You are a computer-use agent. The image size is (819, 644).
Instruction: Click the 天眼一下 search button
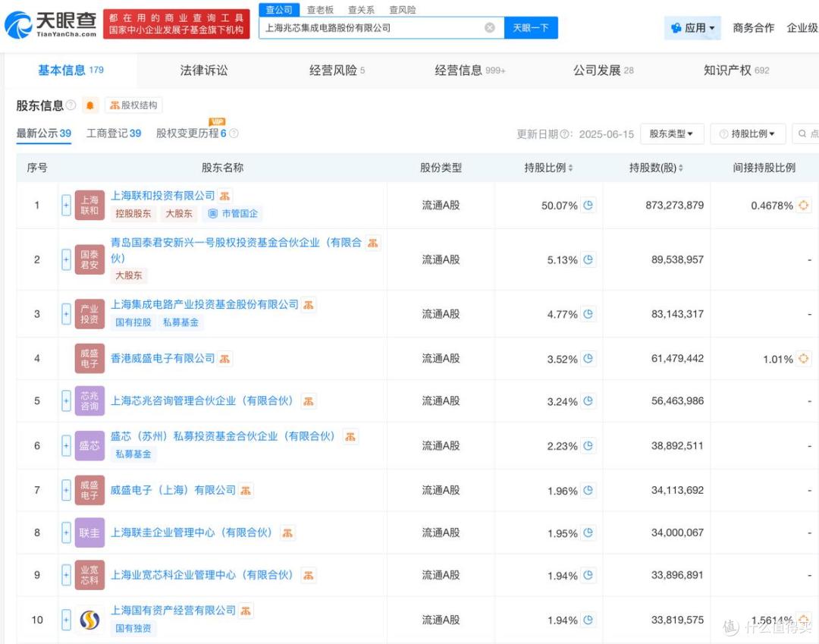coord(531,27)
